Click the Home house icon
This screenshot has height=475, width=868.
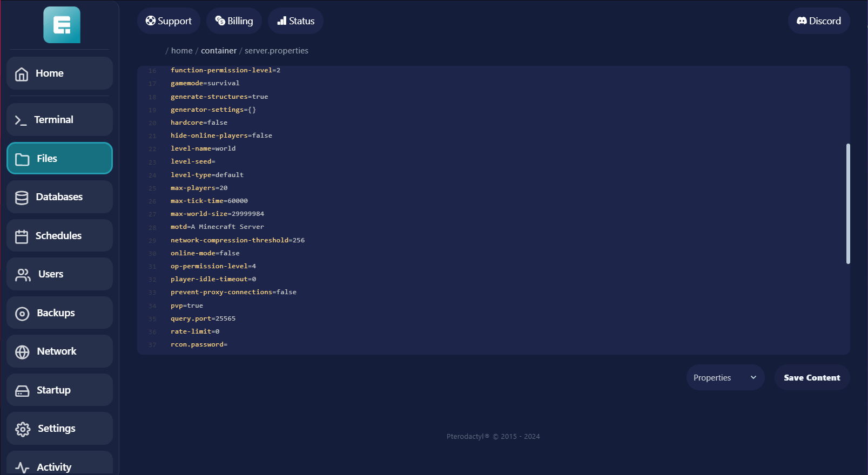(22, 74)
